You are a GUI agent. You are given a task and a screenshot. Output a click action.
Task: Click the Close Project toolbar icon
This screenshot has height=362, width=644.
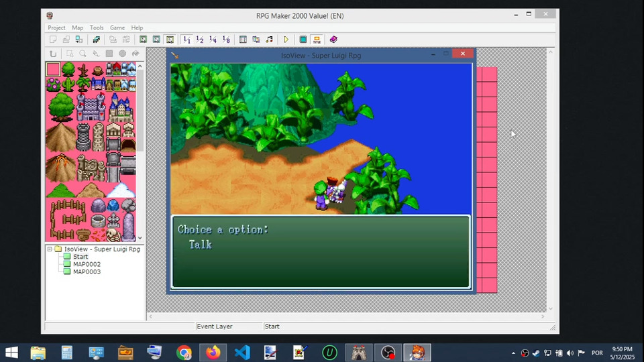coord(79,40)
